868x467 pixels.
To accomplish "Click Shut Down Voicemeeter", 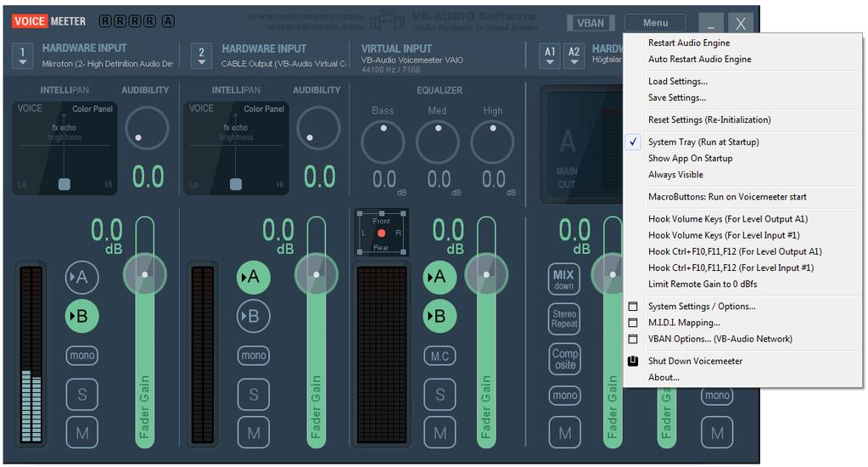I will click(695, 361).
